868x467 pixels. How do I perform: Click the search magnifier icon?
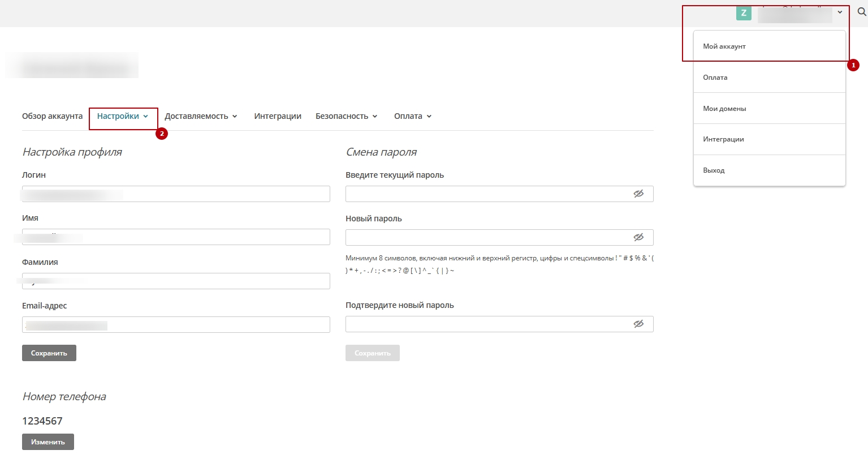click(x=862, y=12)
